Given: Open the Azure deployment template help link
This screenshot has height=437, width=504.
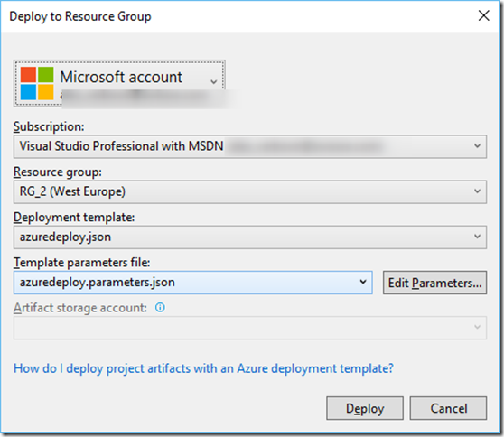Looking at the screenshot, I should [203, 368].
